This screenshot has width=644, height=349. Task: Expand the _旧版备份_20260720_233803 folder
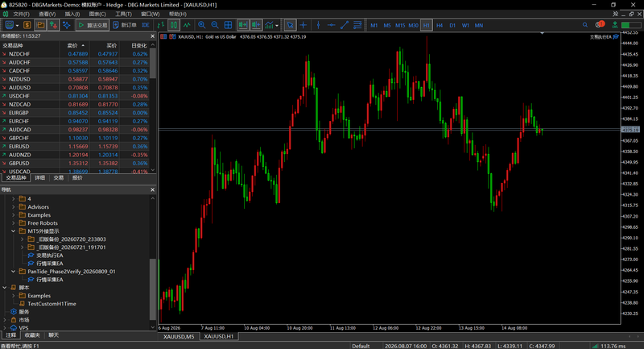click(22, 239)
